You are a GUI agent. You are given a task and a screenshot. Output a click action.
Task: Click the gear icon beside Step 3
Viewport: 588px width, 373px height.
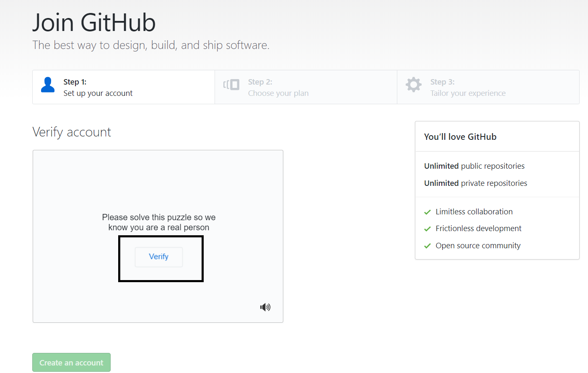(414, 85)
